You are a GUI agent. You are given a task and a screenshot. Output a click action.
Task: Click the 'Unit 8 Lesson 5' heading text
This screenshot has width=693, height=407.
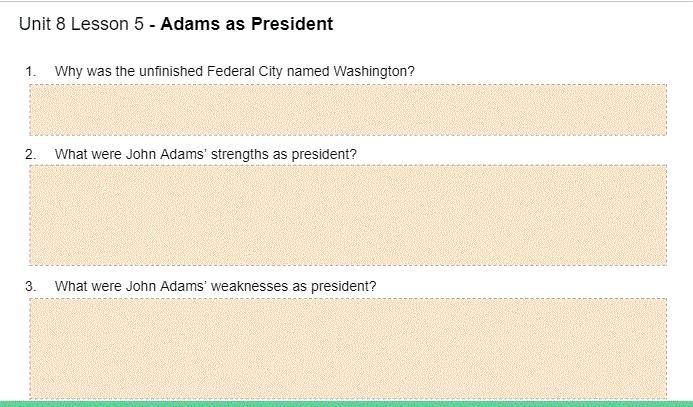pos(81,24)
